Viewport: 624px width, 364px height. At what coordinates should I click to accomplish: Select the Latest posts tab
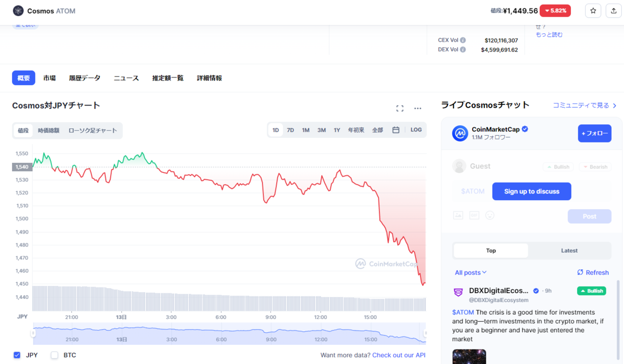pos(569,251)
